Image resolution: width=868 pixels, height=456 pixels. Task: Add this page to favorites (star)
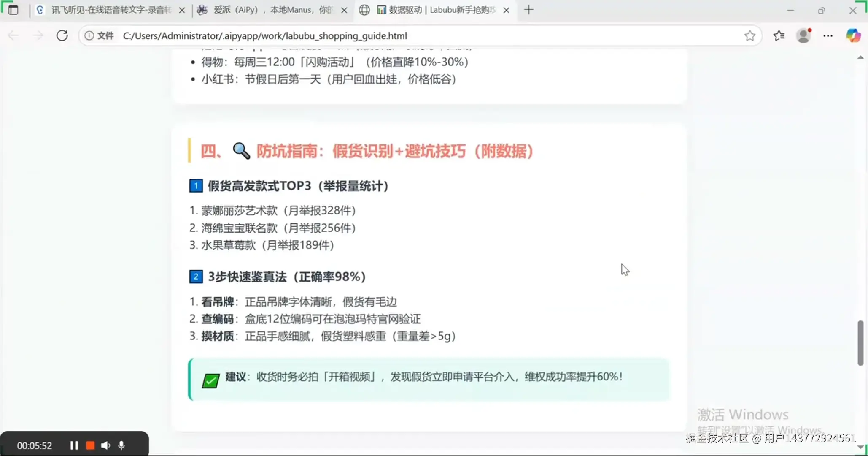click(749, 36)
